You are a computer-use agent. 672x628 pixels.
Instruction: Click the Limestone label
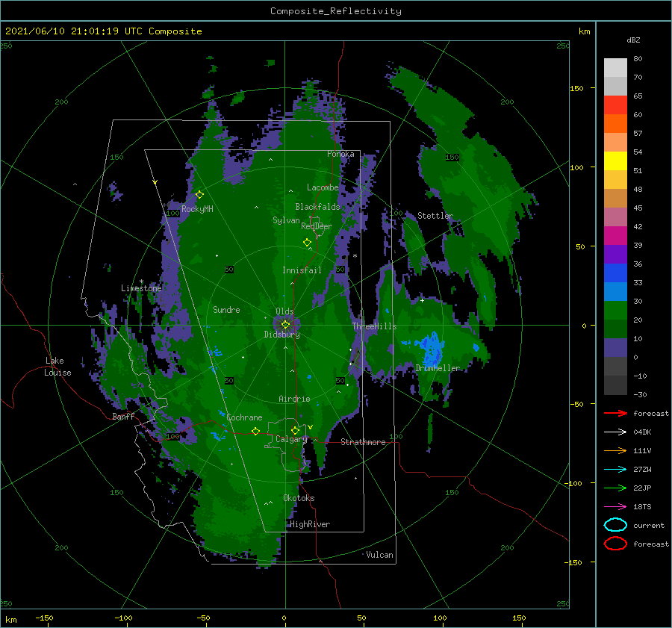tap(141, 288)
